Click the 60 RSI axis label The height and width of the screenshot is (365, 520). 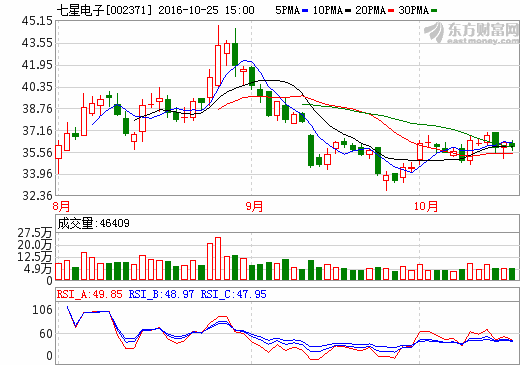(x=46, y=334)
